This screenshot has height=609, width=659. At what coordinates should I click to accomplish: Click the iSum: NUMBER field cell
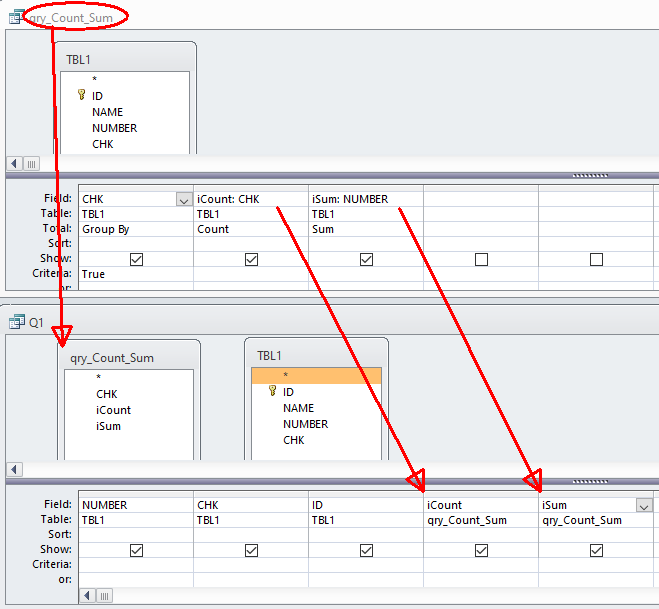366,199
